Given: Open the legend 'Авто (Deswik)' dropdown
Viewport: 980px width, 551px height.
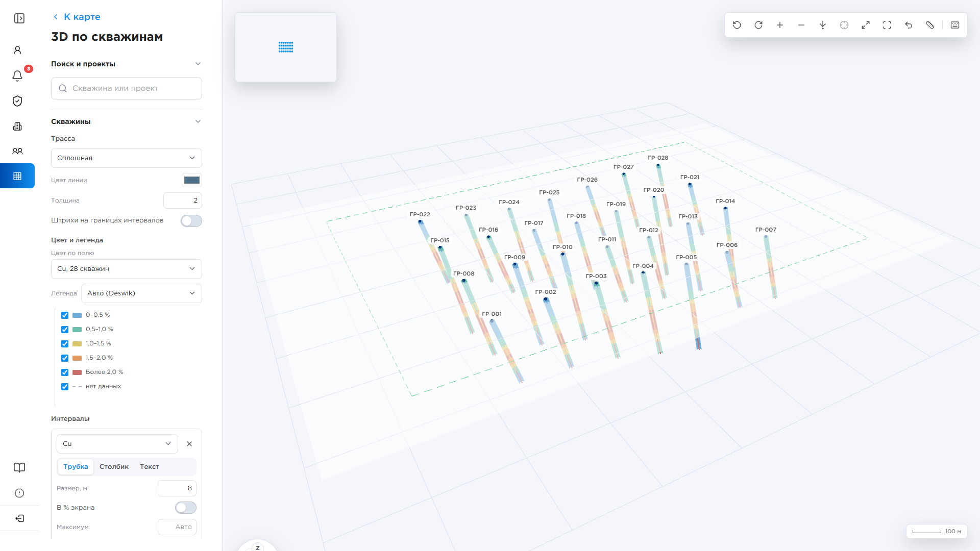Looking at the screenshot, I should (141, 293).
